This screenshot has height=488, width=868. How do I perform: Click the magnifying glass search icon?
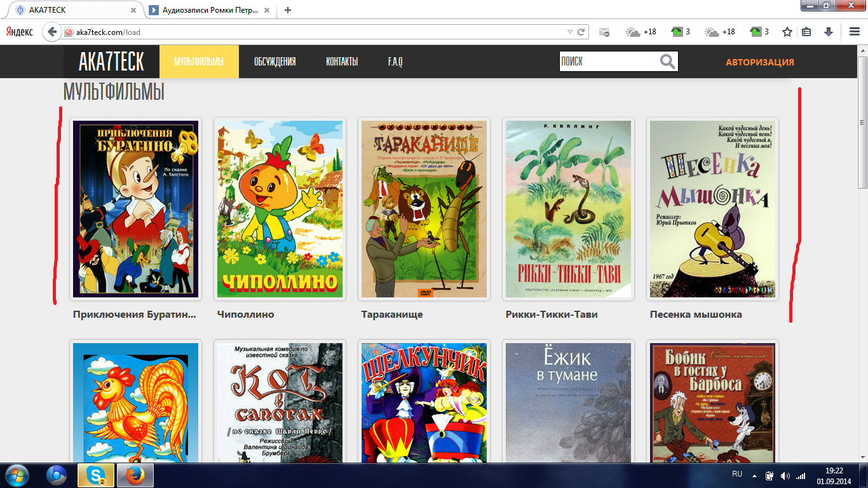(667, 62)
